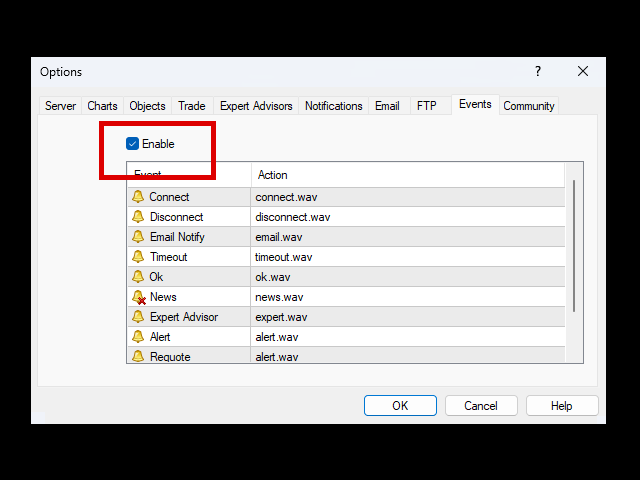The image size is (640, 480).
Task: Select the Connect event name
Action: tap(169, 197)
